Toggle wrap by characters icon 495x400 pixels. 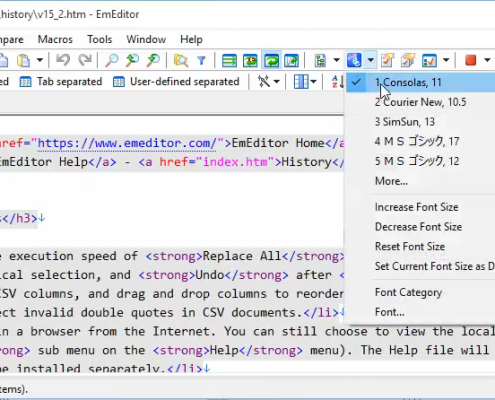coord(250,61)
